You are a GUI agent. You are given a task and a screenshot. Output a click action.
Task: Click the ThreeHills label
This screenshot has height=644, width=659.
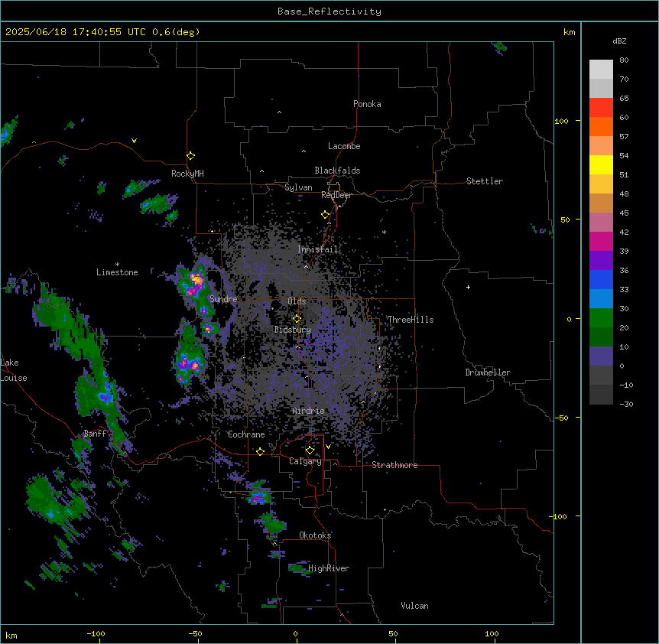(411, 320)
